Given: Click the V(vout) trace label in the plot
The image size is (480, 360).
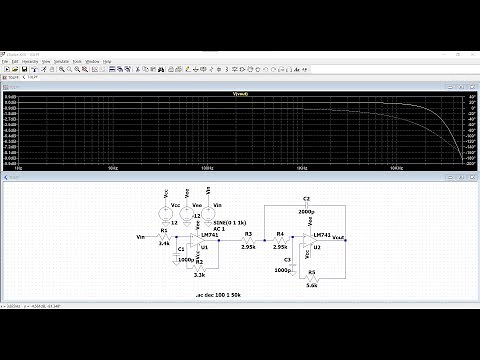Looking at the screenshot, I should [x=240, y=94].
